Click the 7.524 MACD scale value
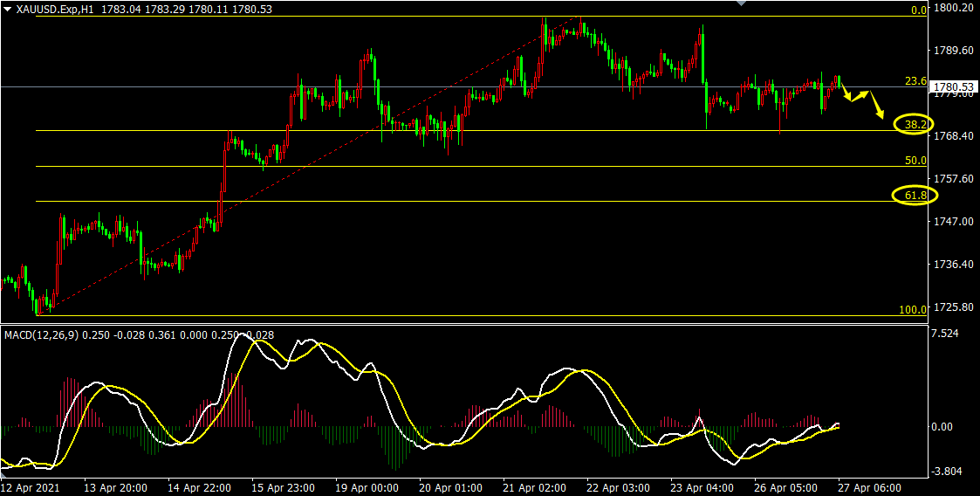The width and height of the screenshot is (980, 496). pyautogui.click(x=946, y=334)
